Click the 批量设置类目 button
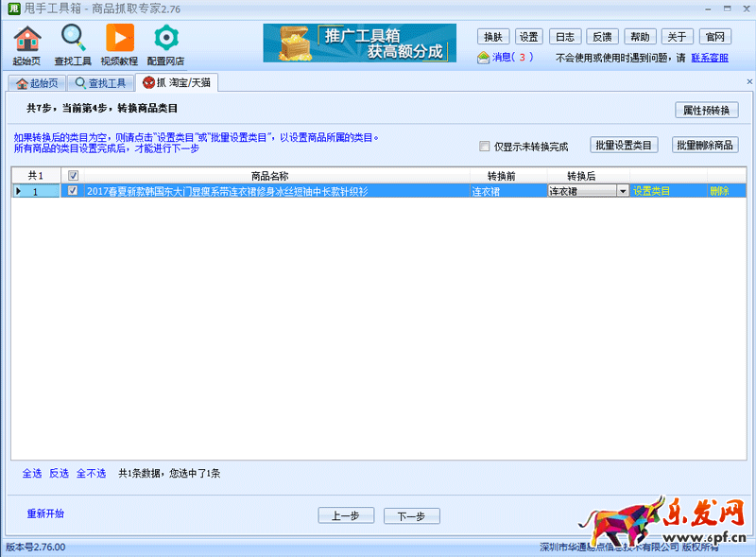 [624, 146]
